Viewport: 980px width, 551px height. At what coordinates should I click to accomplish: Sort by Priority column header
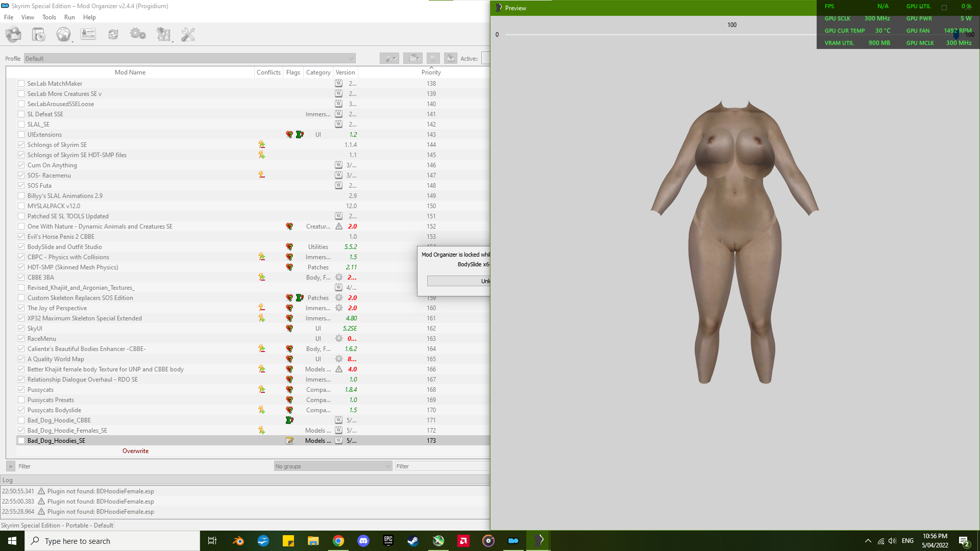click(x=431, y=72)
